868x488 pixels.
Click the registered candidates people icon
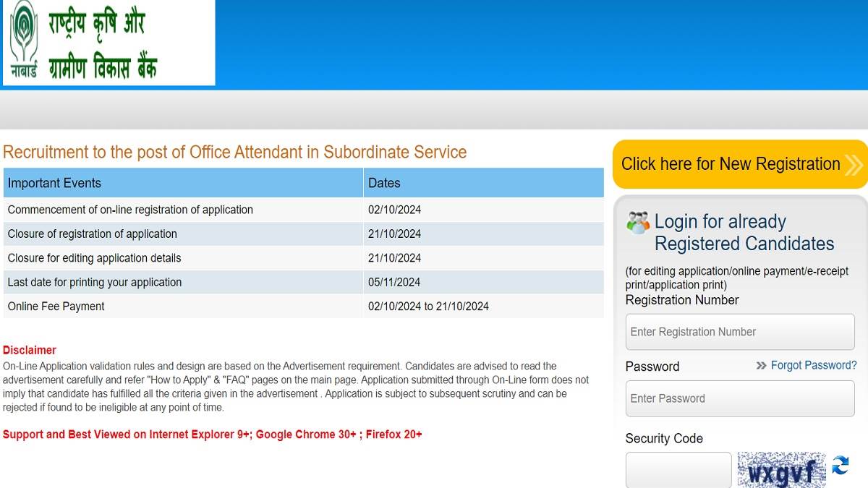click(638, 223)
